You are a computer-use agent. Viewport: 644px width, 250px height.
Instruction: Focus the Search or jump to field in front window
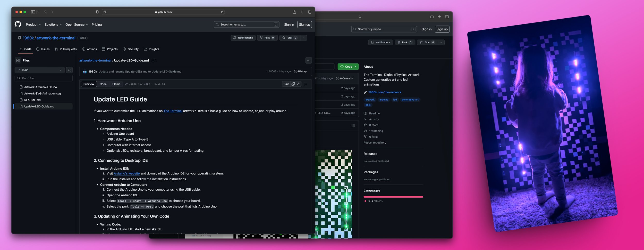(x=247, y=25)
